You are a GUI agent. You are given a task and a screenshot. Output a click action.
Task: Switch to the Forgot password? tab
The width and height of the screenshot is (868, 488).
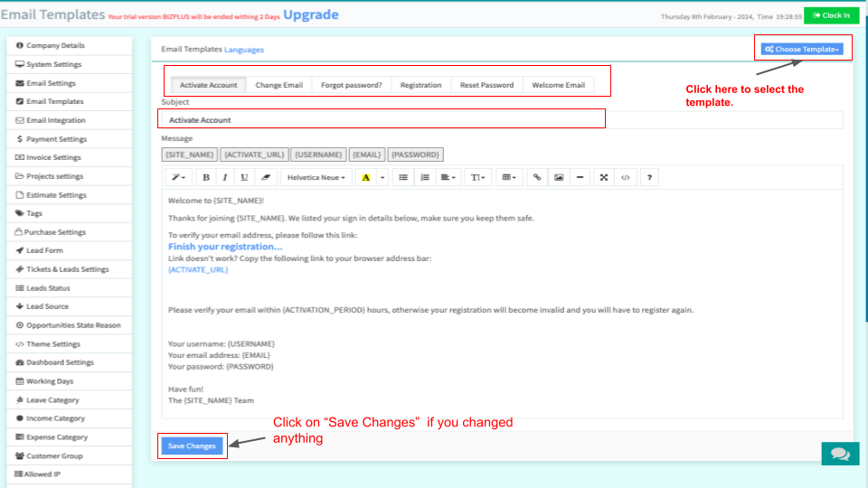351,85
